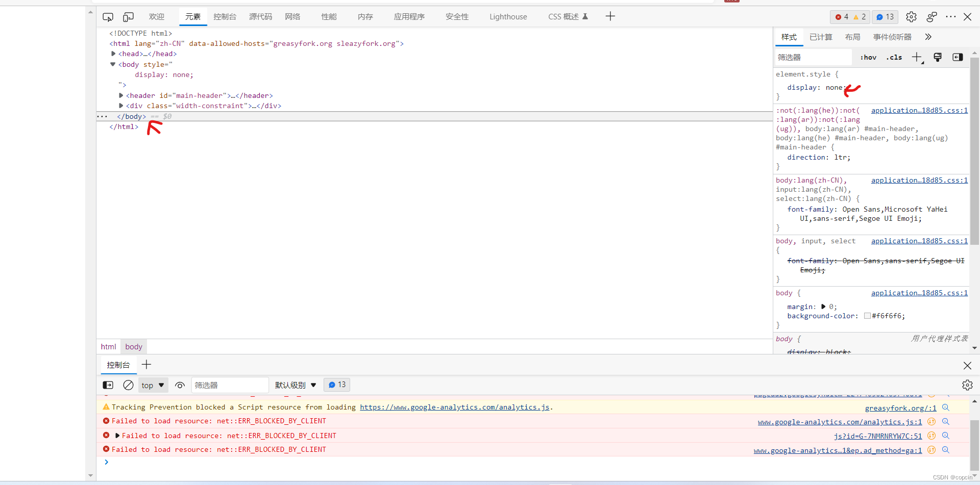Screen dimensions: 980x485
Task: Open the 安全性 security tab
Action: coord(457,17)
